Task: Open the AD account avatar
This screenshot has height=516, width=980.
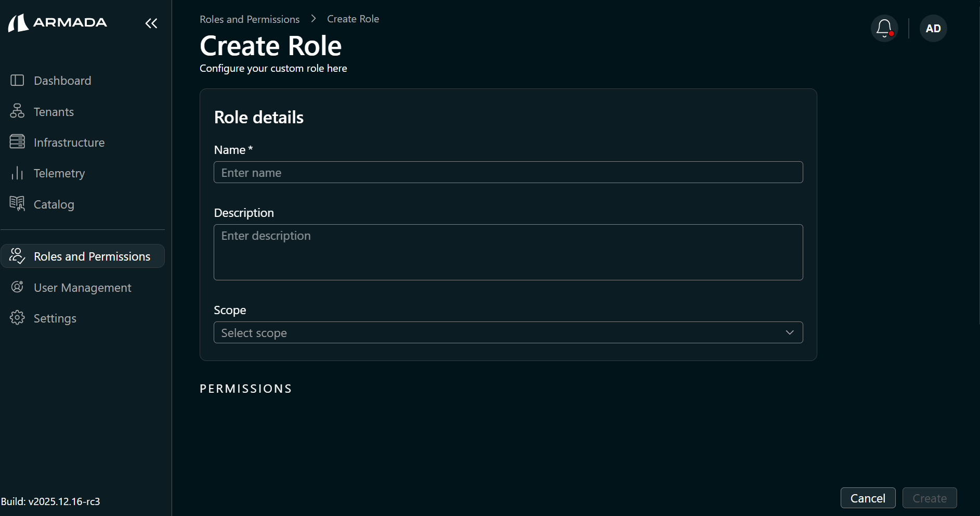Action: coord(933,28)
